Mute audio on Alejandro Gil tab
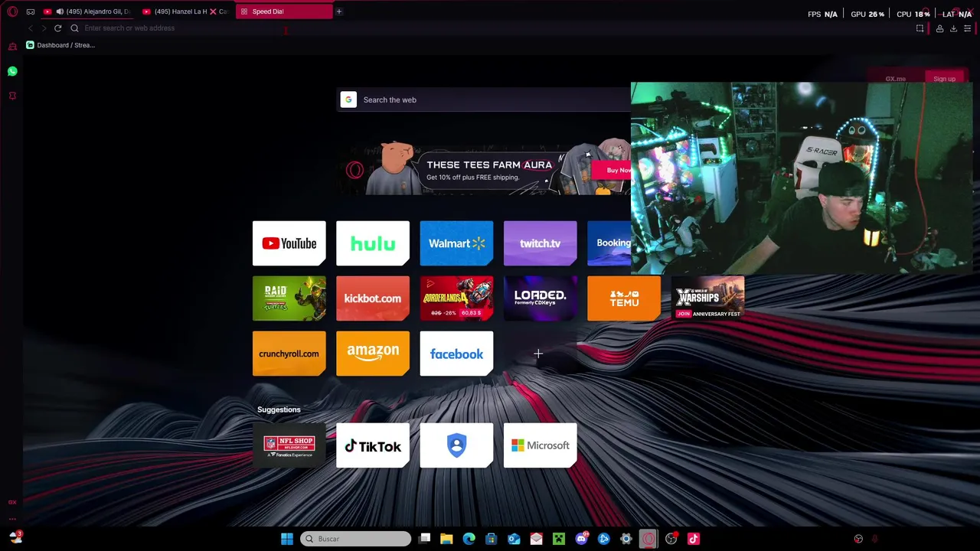980x551 pixels. click(x=60, y=11)
